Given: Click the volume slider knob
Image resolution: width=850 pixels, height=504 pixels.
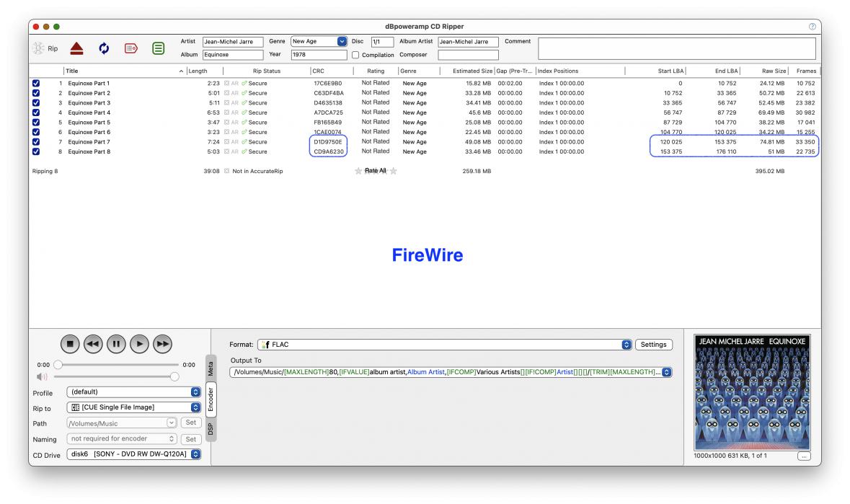Looking at the screenshot, I should pyautogui.click(x=174, y=376).
